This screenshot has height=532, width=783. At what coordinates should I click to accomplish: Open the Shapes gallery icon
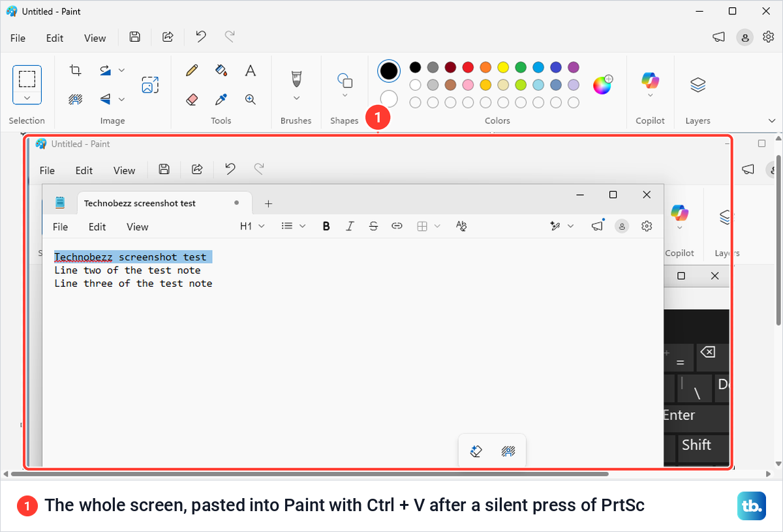(x=345, y=80)
